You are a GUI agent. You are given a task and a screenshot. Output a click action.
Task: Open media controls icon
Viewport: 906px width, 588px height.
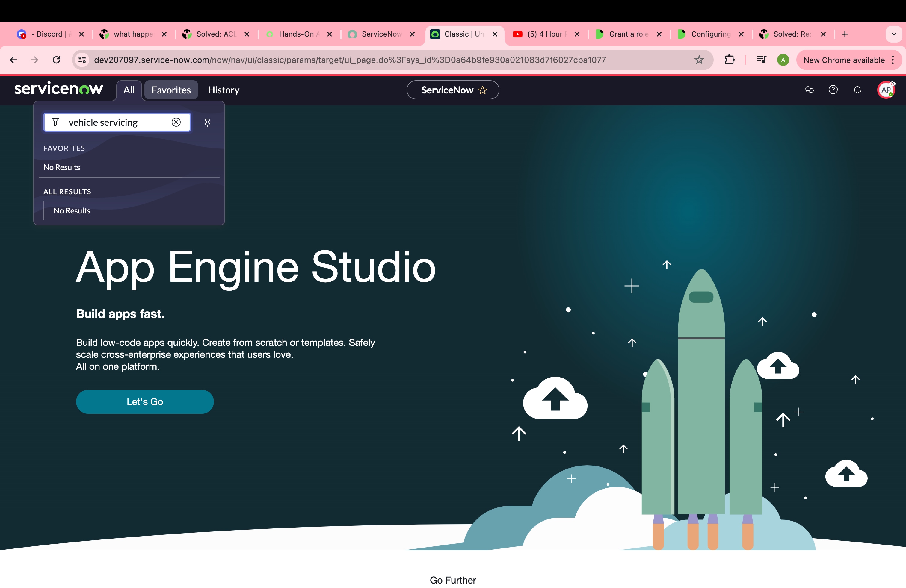tap(761, 60)
